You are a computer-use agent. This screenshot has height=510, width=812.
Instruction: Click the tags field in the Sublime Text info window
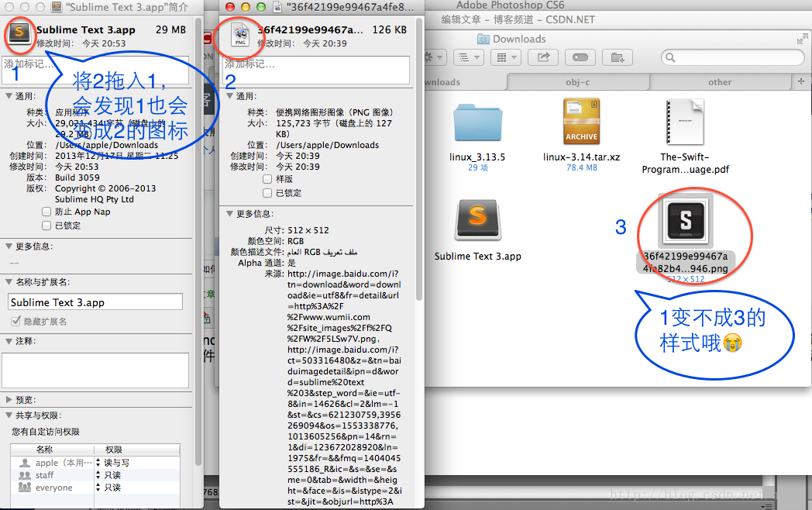[x=96, y=70]
